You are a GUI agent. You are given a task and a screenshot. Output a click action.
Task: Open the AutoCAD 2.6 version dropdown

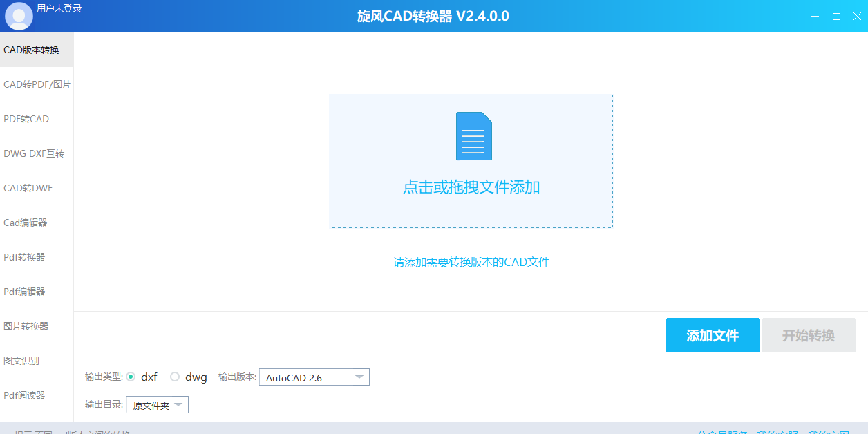(314, 377)
